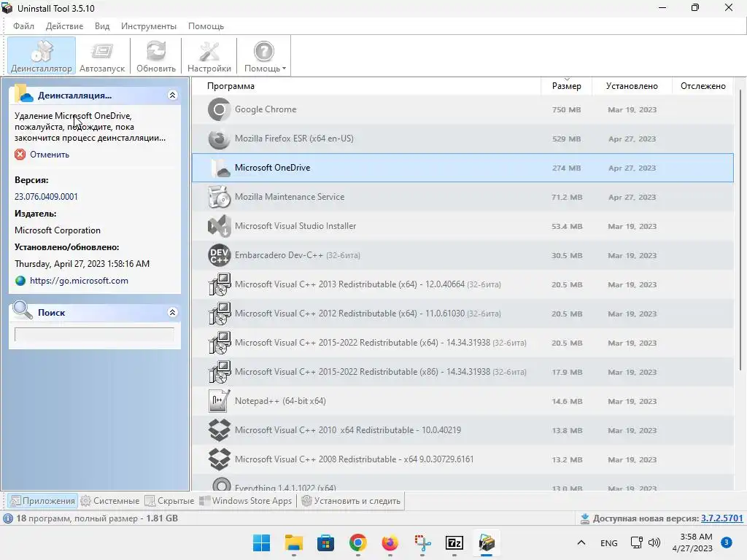The image size is (747, 560).
Task: Open File Explorer from the taskbar
Action: pyautogui.click(x=294, y=542)
